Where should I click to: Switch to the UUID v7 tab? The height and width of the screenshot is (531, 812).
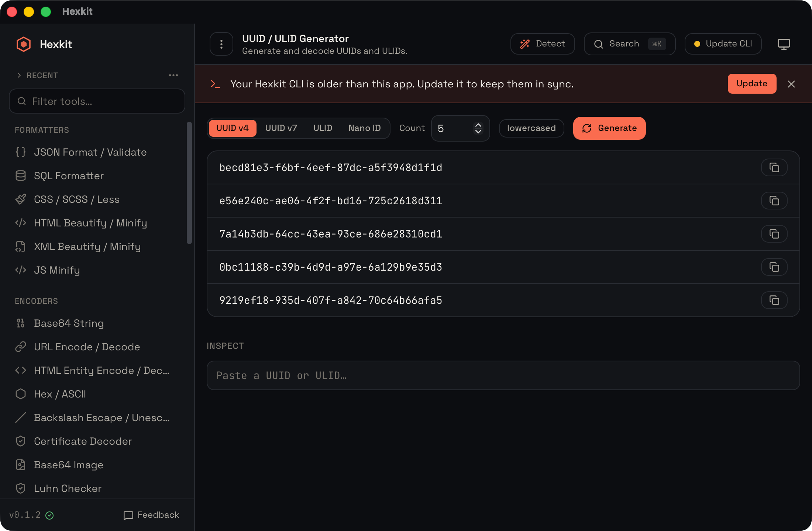281,128
